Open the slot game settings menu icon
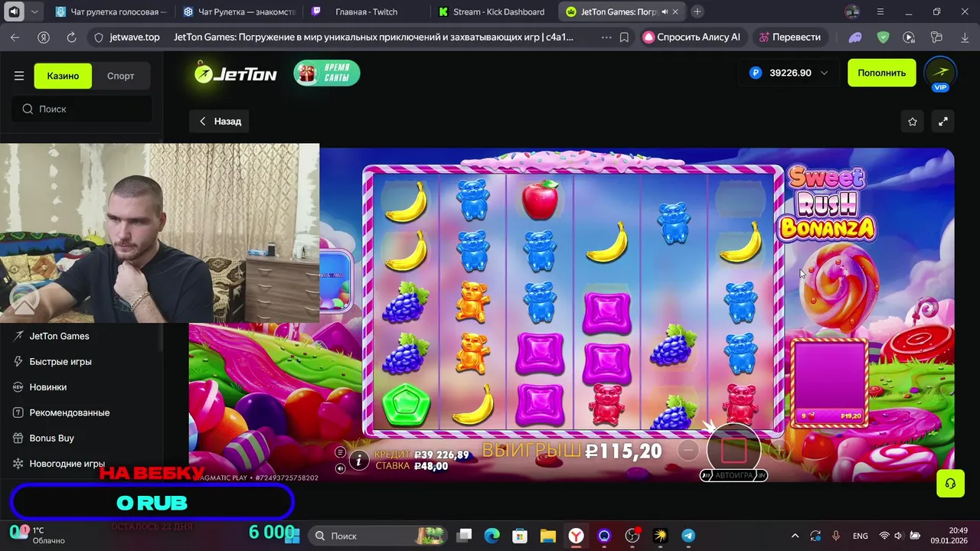Viewport: 980px width, 551px height. pyautogui.click(x=340, y=452)
